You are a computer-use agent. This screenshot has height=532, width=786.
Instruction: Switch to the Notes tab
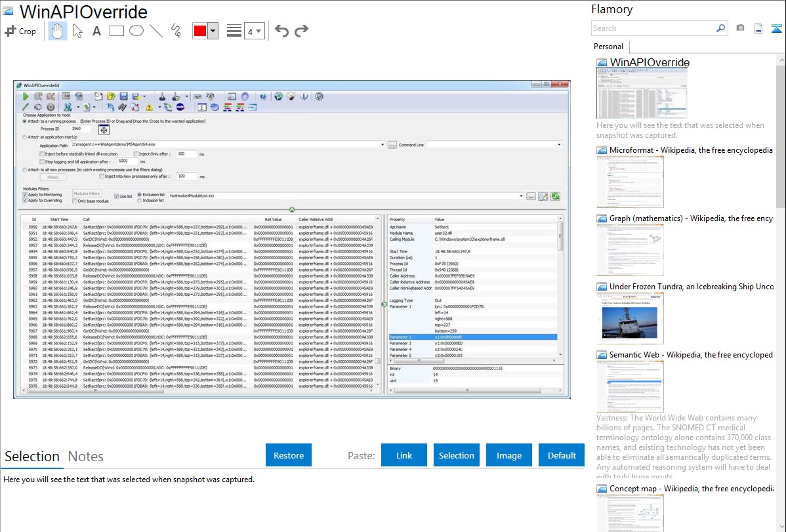[x=86, y=457]
